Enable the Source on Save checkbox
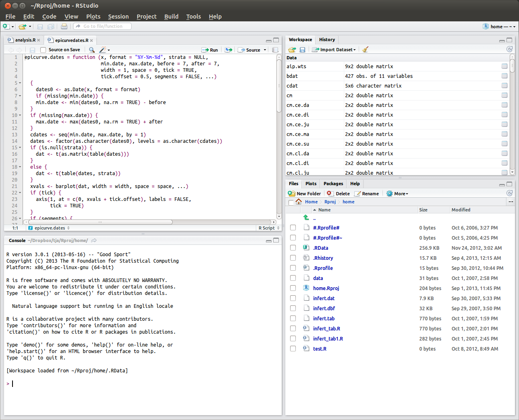This screenshot has width=519, height=420. 43,50
